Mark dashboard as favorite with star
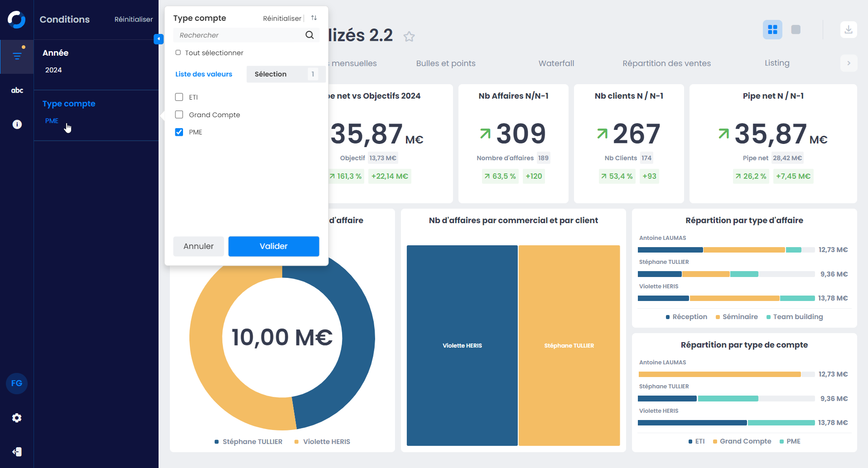Viewport: 868px width, 468px height. pyautogui.click(x=409, y=37)
